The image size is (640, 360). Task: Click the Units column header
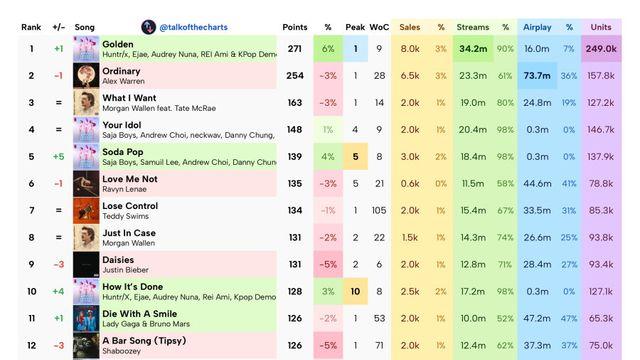(x=601, y=27)
